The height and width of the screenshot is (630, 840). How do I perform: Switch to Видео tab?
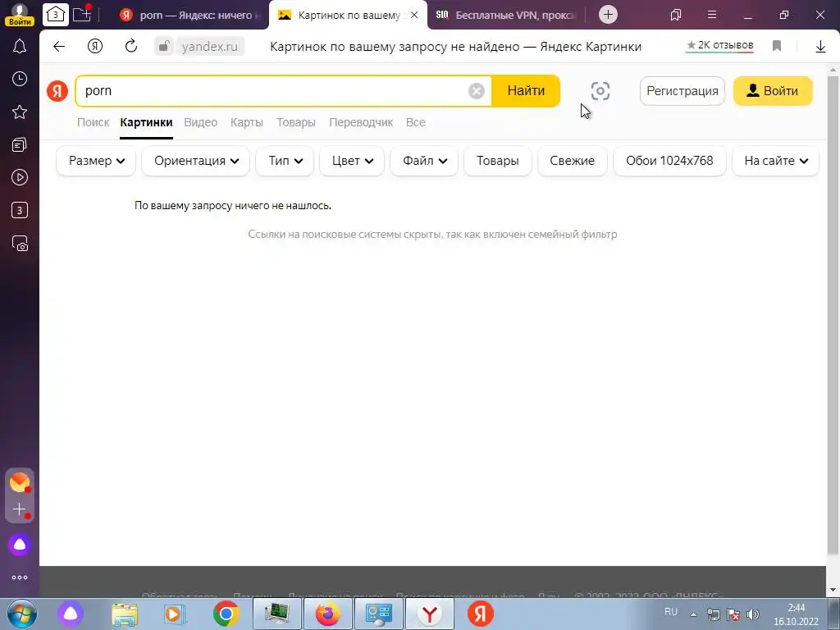coord(200,123)
